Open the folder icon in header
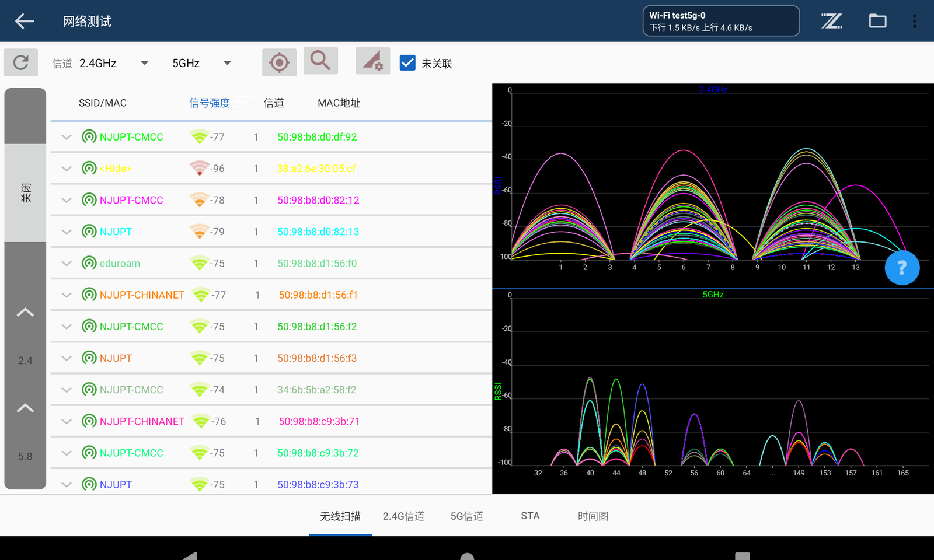 click(877, 22)
